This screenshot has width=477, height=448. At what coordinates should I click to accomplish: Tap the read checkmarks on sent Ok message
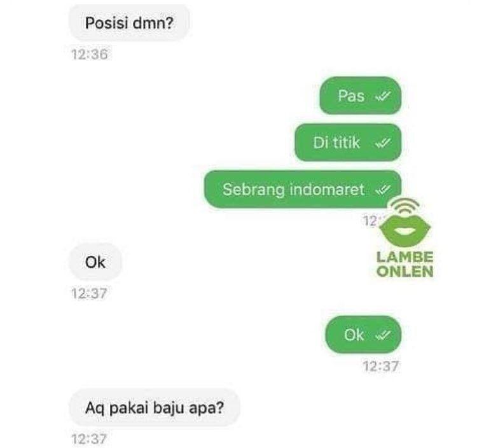click(x=383, y=335)
